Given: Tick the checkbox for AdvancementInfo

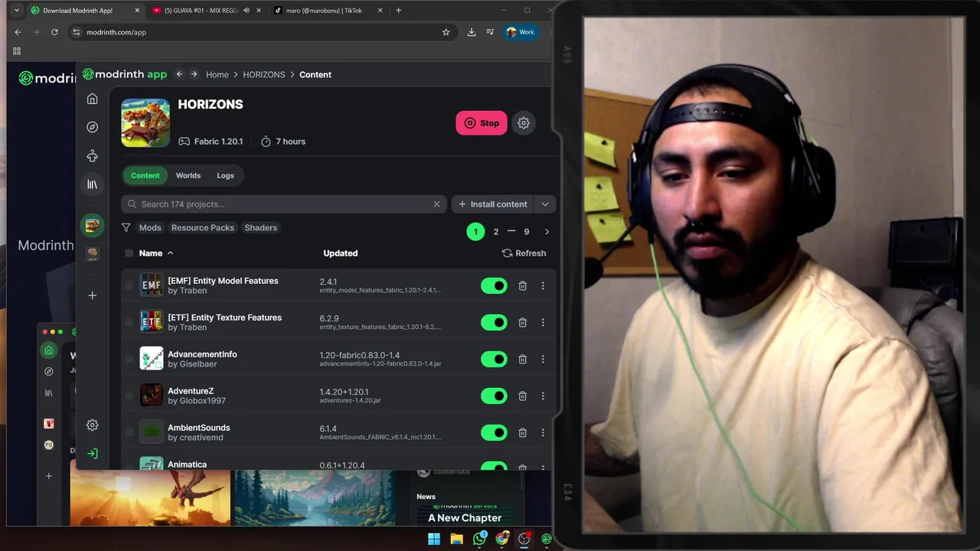Looking at the screenshot, I should coord(129,359).
